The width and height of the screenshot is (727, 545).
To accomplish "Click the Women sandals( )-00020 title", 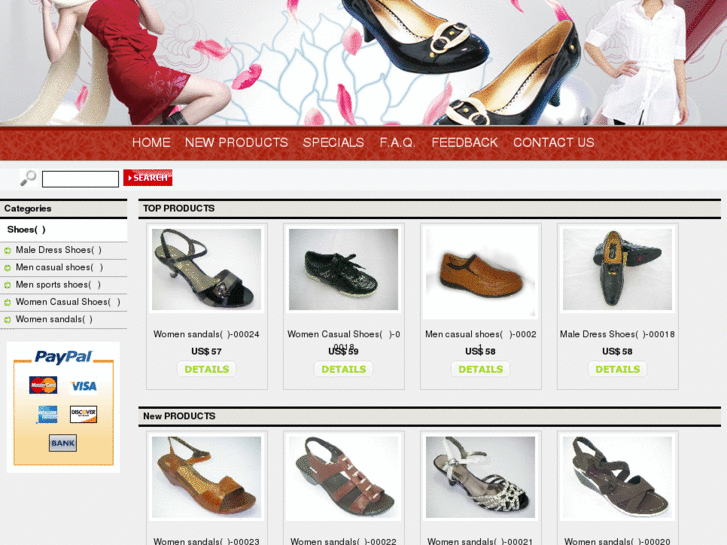I will pyautogui.click(x=617, y=541).
